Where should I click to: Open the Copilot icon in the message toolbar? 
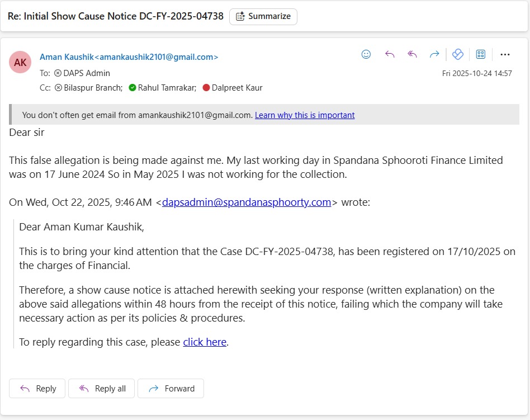[457, 54]
